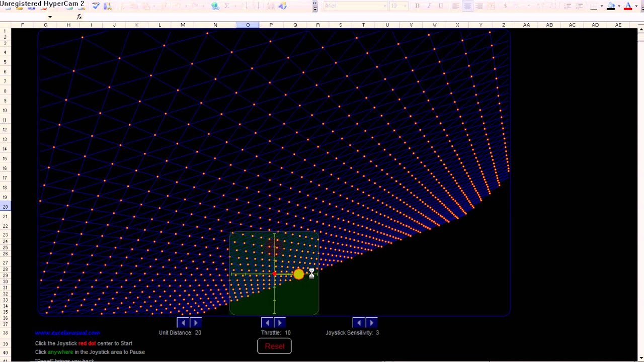Select column Z header
The height and width of the screenshot is (362, 644).
pyautogui.click(x=503, y=25)
